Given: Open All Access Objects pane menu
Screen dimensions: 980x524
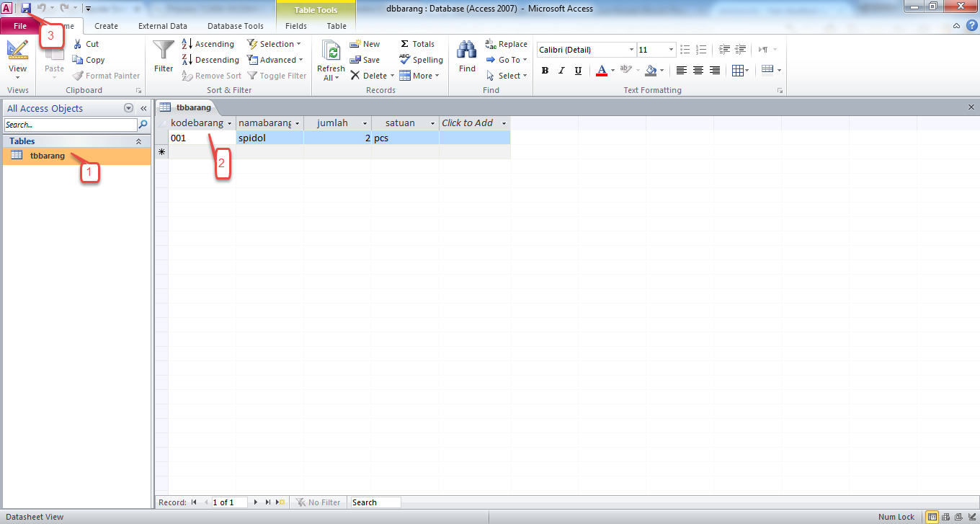Looking at the screenshot, I should pyautogui.click(x=129, y=108).
